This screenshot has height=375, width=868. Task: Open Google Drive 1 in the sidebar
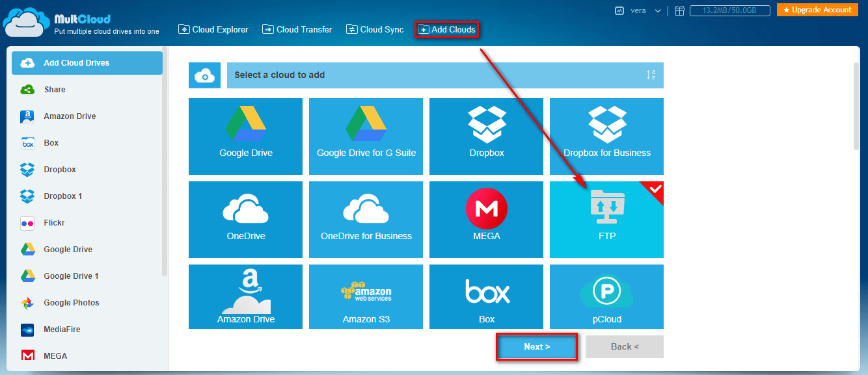point(87,276)
